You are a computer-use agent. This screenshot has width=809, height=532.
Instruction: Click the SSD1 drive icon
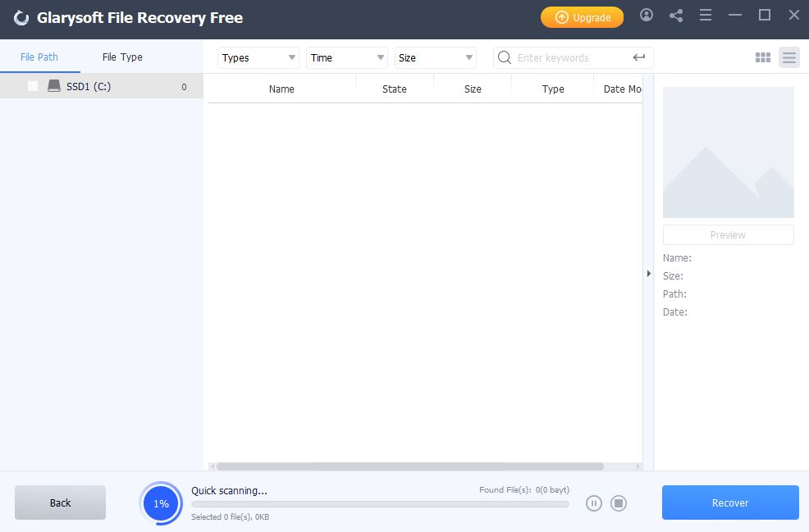tap(54, 85)
